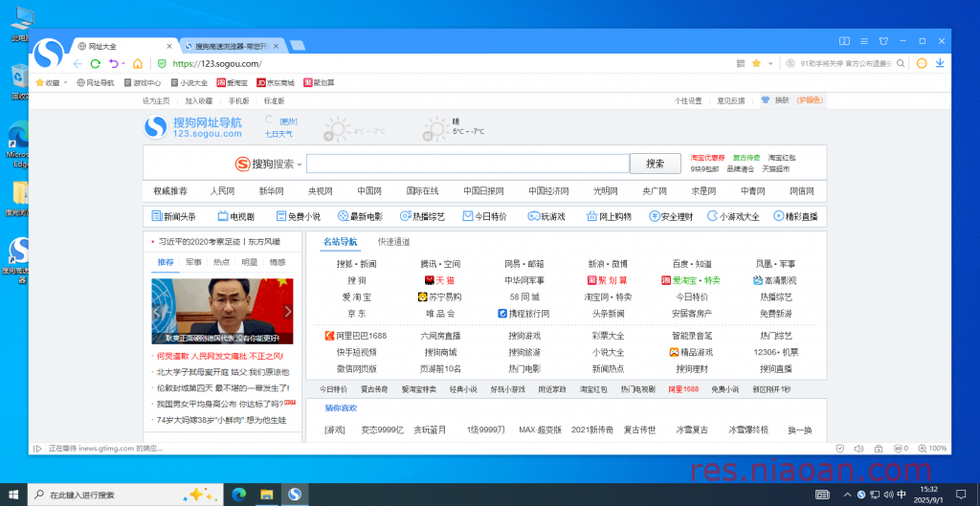Open Microsoft Edge from the taskbar
Screen dimensions: 980x506
click(x=238, y=495)
